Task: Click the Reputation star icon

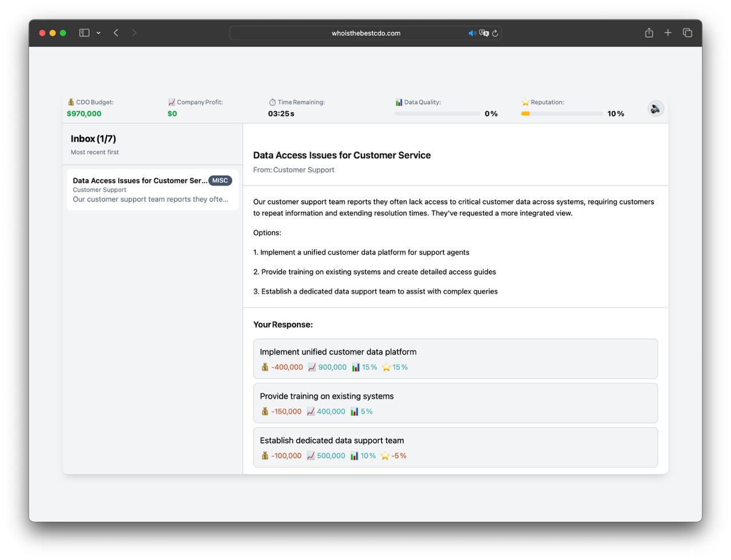Action: (525, 102)
